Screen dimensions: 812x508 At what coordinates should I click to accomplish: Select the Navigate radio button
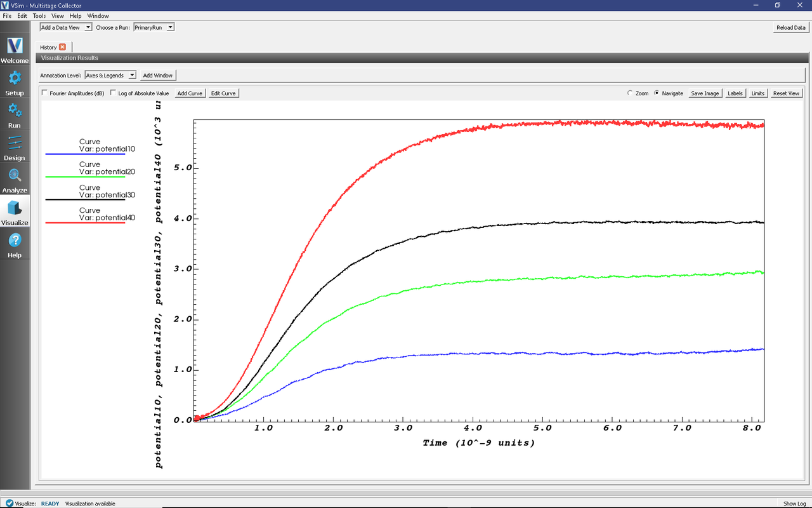pyautogui.click(x=657, y=93)
